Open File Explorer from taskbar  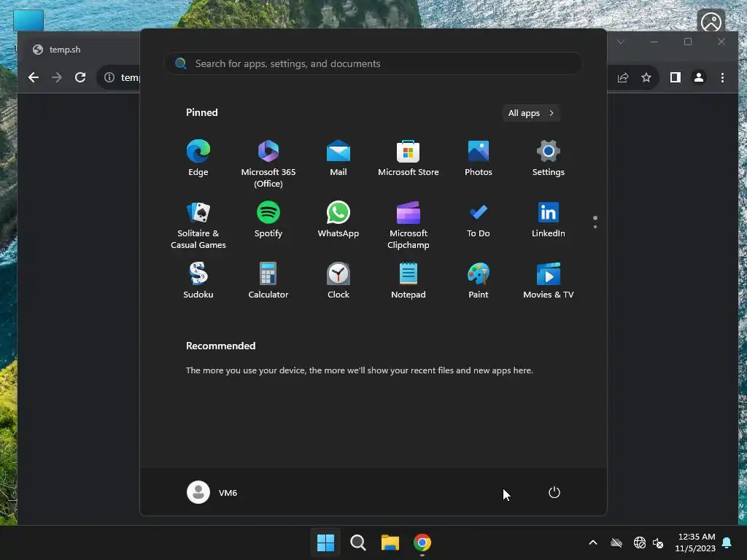tap(390, 542)
